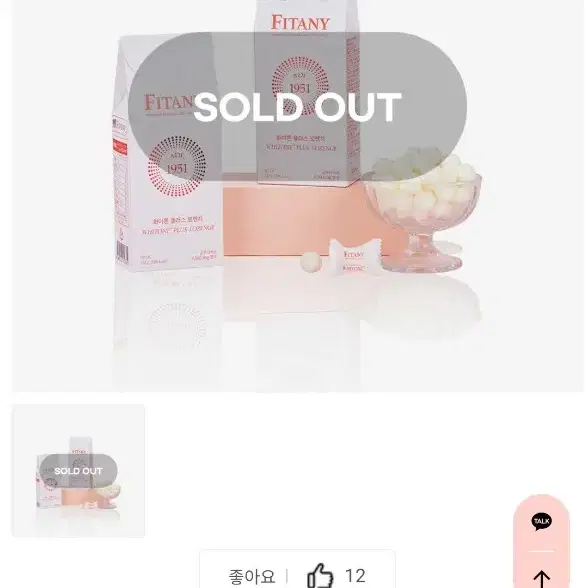Click the thumbs-up like icon

pos(320,576)
